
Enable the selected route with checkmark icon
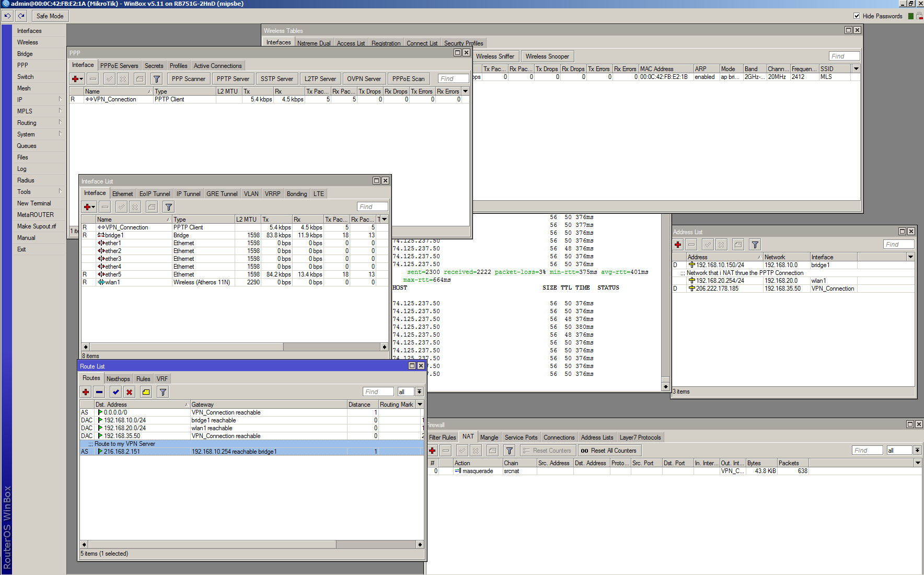coord(115,392)
